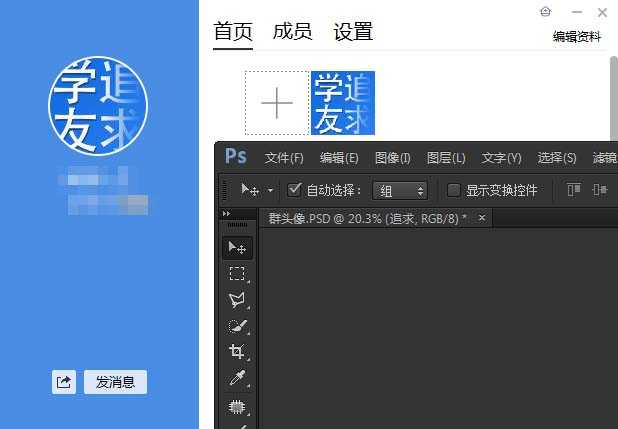Select the Move tool in the toolbox
The image size is (618, 429).
[237, 247]
